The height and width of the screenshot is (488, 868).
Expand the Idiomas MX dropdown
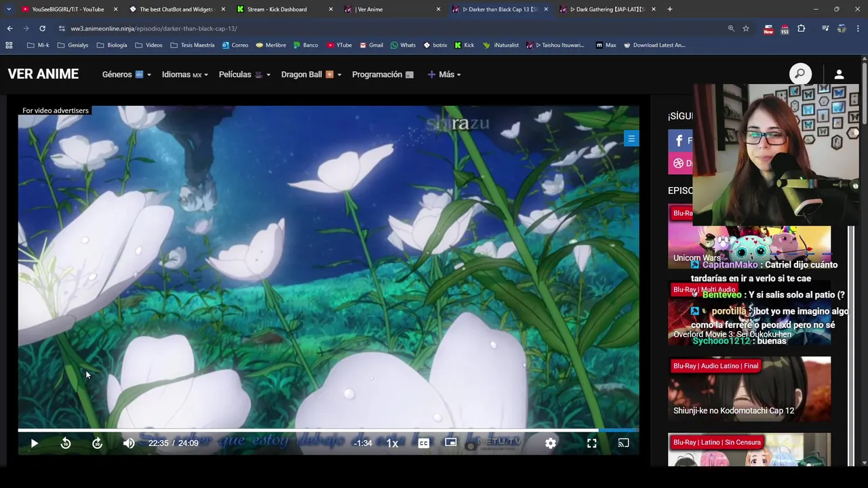click(x=184, y=75)
